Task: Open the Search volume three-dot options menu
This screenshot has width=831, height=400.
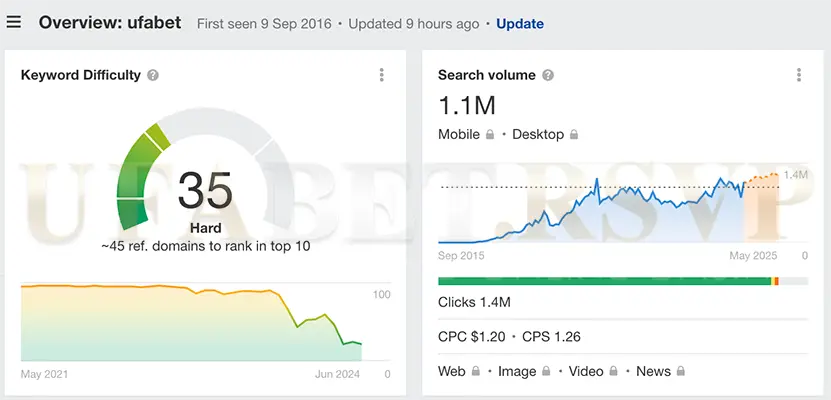Action: [x=798, y=75]
